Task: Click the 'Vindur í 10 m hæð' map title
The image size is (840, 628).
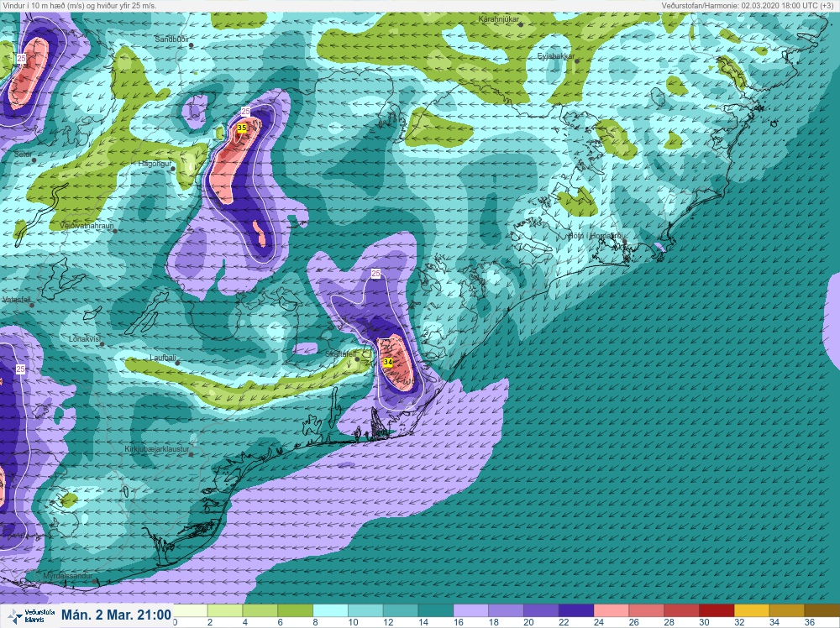Action: point(80,5)
